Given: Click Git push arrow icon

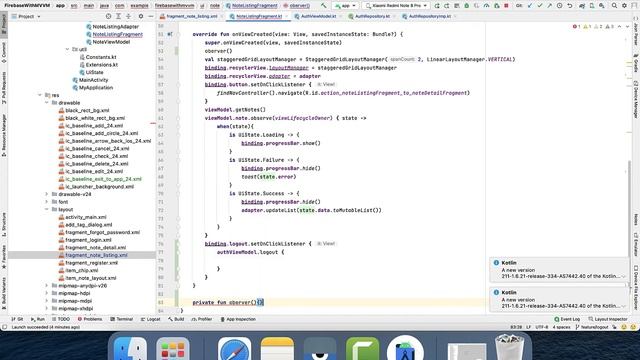Looking at the screenshot, I should (549, 6).
